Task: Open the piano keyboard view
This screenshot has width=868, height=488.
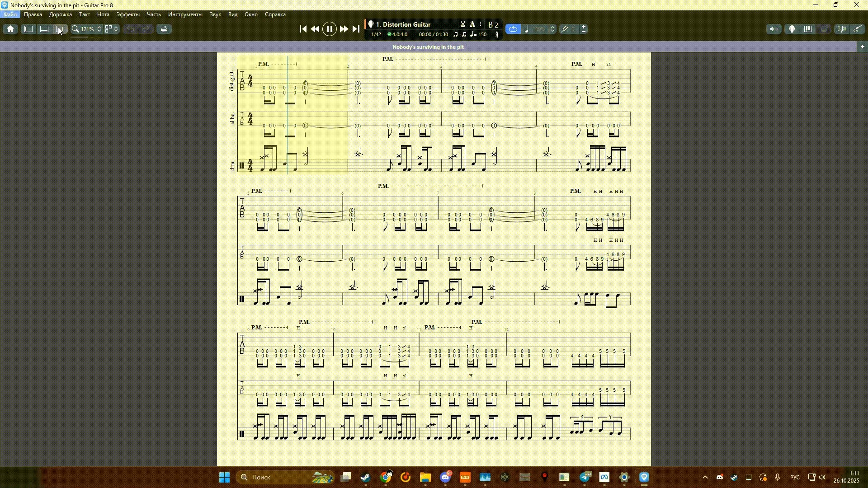Action: pos(808,29)
